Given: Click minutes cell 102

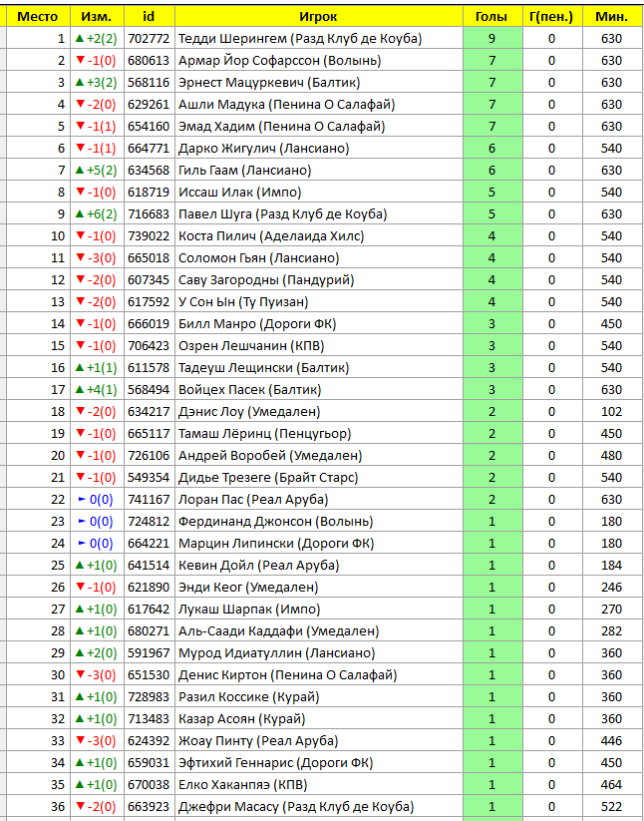Looking at the screenshot, I should point(611,412).
